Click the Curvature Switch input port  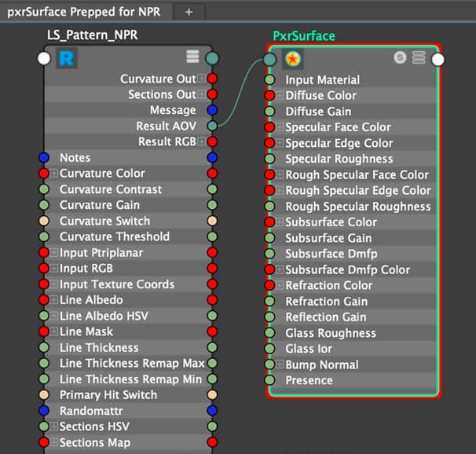point(44,221)
